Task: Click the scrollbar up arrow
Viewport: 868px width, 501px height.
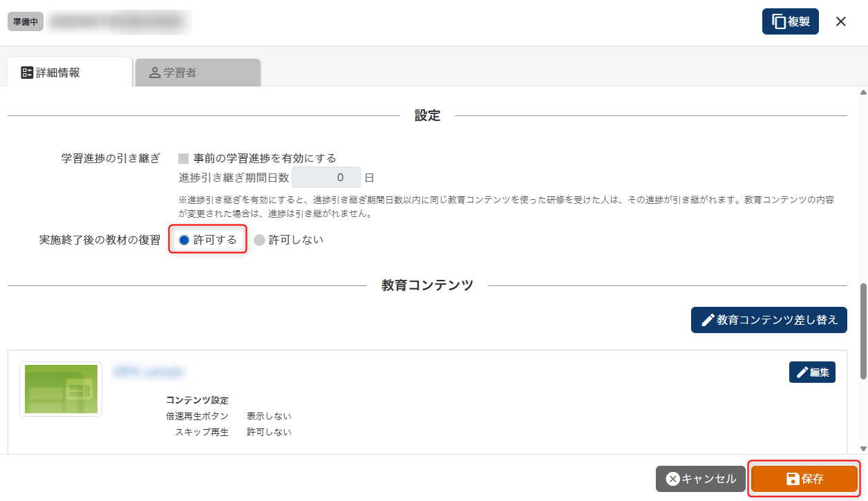Action: 862,93
